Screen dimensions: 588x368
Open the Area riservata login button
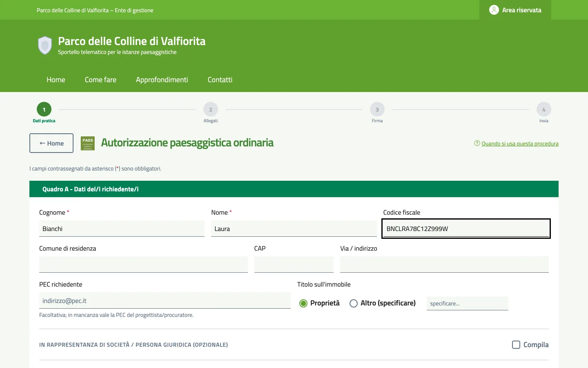(515, 10)
